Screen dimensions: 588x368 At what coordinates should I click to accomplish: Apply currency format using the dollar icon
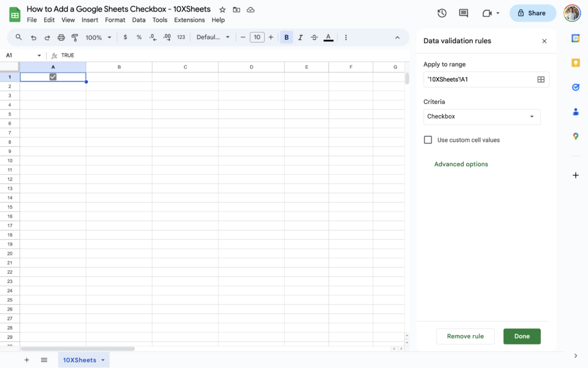[125, 37]
